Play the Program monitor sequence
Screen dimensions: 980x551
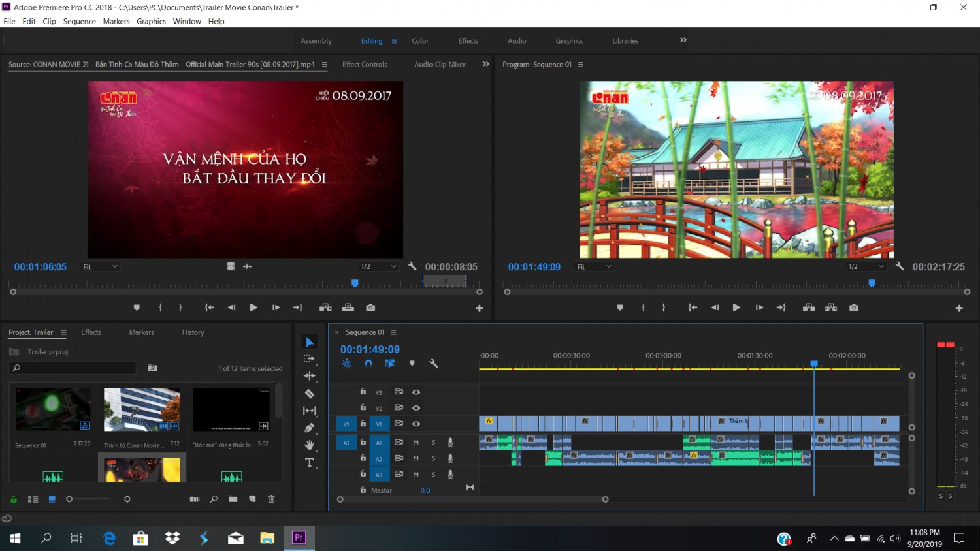coord(736,307)
